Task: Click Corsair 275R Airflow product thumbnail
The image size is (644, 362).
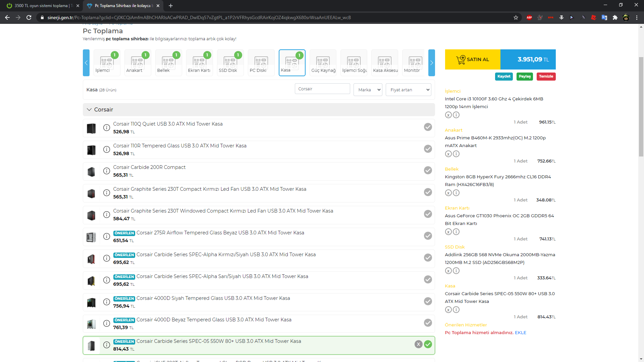Action: (91, 237)
